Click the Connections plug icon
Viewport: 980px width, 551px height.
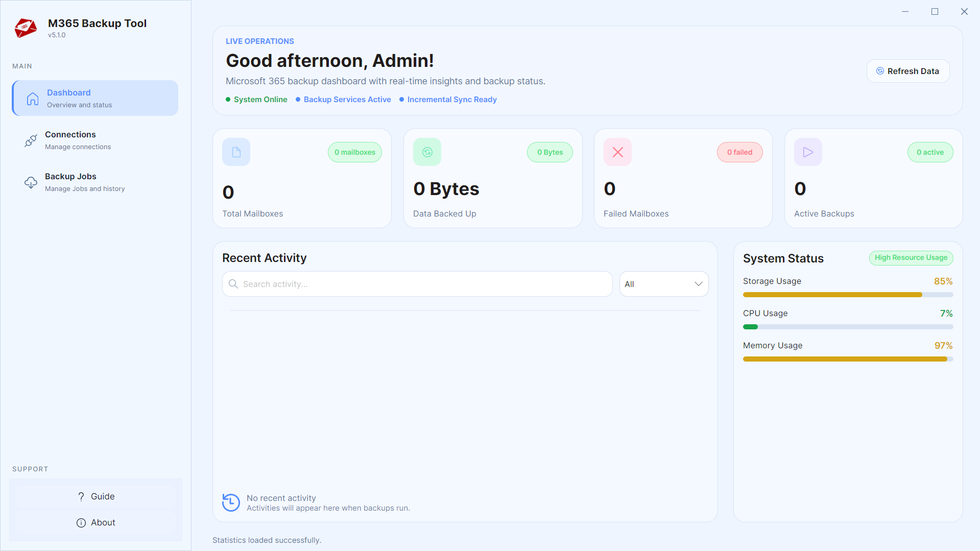point(31,140)
